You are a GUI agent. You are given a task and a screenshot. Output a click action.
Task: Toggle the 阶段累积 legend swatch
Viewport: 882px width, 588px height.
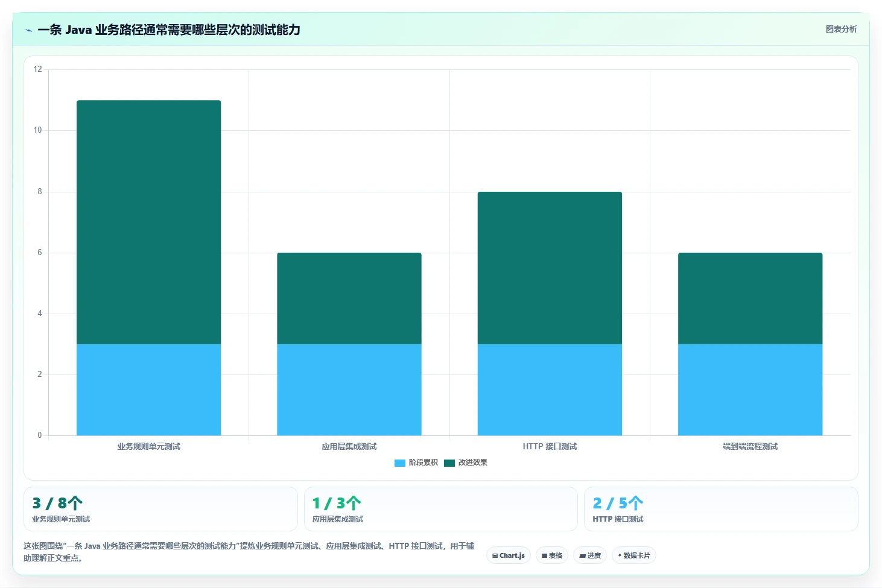(399, 463)
